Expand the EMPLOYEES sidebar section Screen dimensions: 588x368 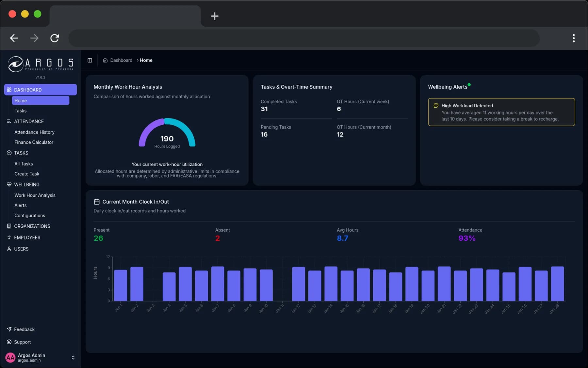click(x=41, y=237)
